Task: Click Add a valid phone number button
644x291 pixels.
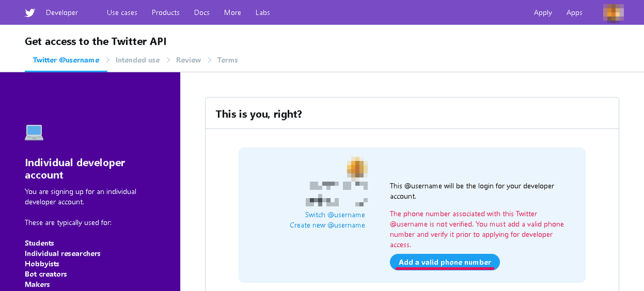Action: pyautogui.click(x=445, y=262)
